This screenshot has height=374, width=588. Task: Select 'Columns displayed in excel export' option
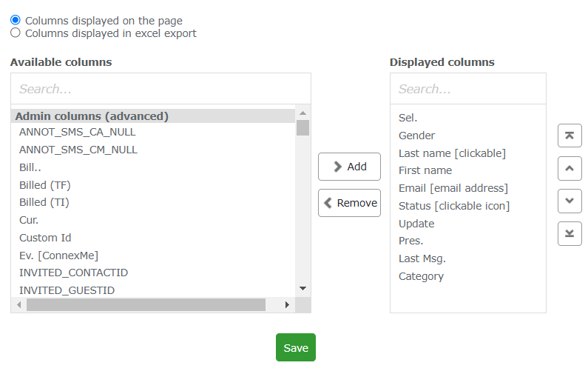[x=16, y=33]
